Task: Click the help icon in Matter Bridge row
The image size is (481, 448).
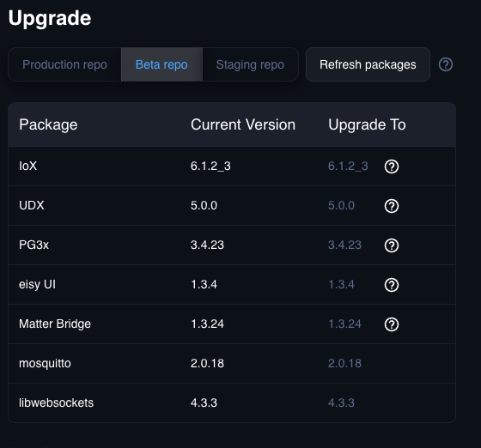Action: (392, 324)
